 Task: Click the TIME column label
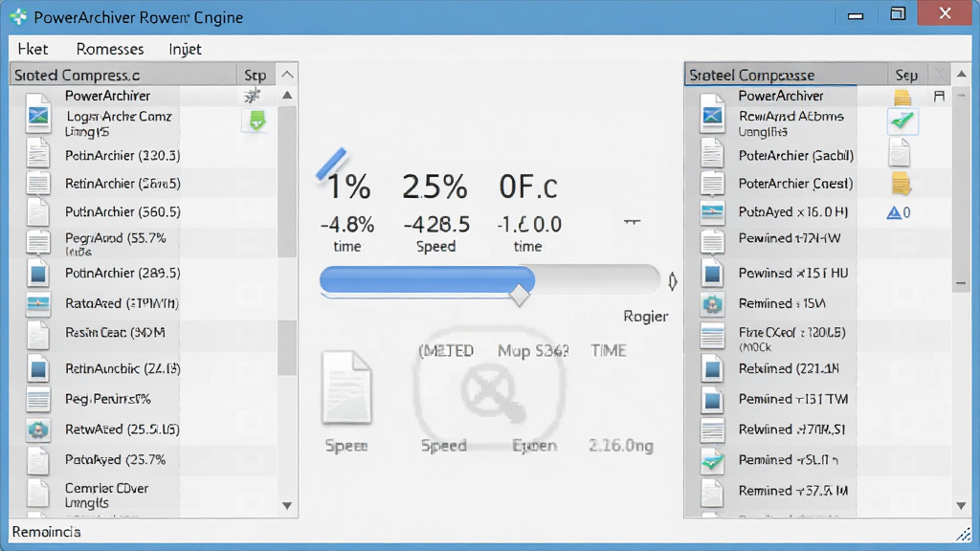point(608,350)
